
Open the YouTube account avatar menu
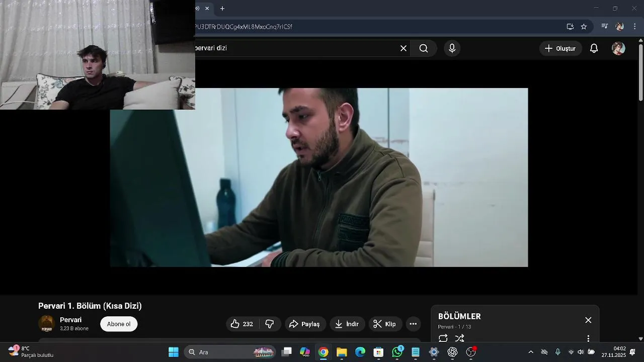618,48
